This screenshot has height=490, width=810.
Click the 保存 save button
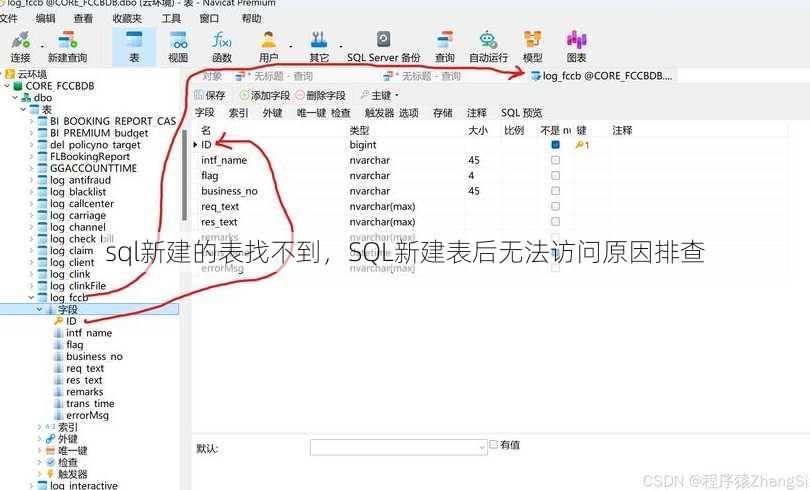coord(210,95)
